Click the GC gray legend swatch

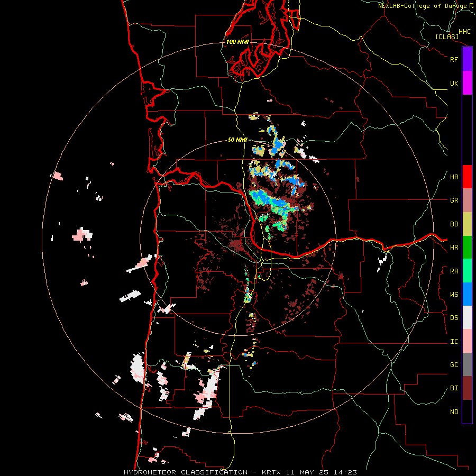pyautogui.click(x=467, y=364)
